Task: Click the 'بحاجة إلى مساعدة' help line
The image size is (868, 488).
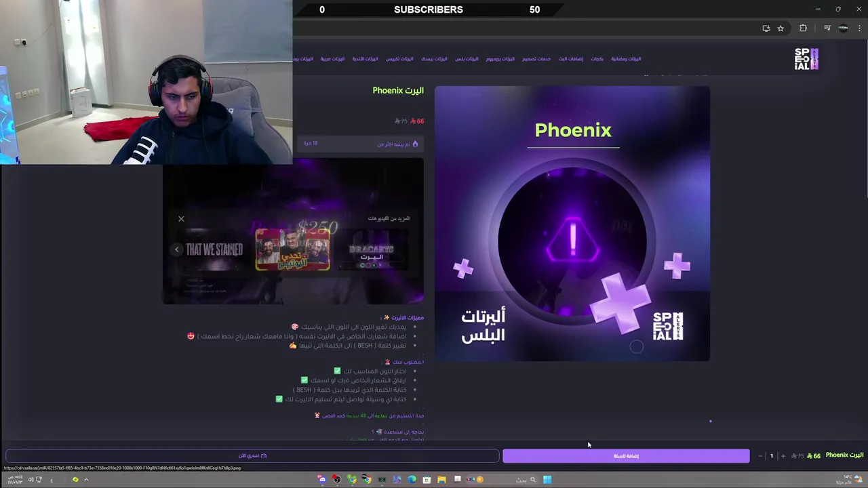Action: 398,432
